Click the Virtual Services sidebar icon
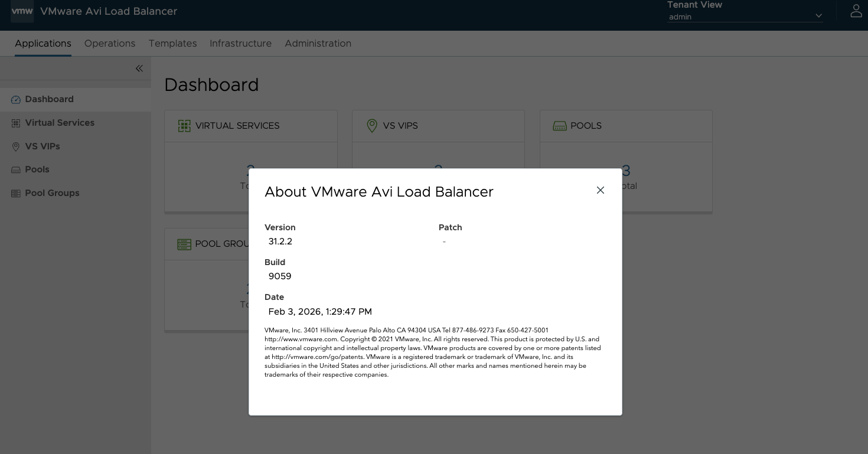The height and width of the screenshot is (454, 868). [x=16, y=123]
